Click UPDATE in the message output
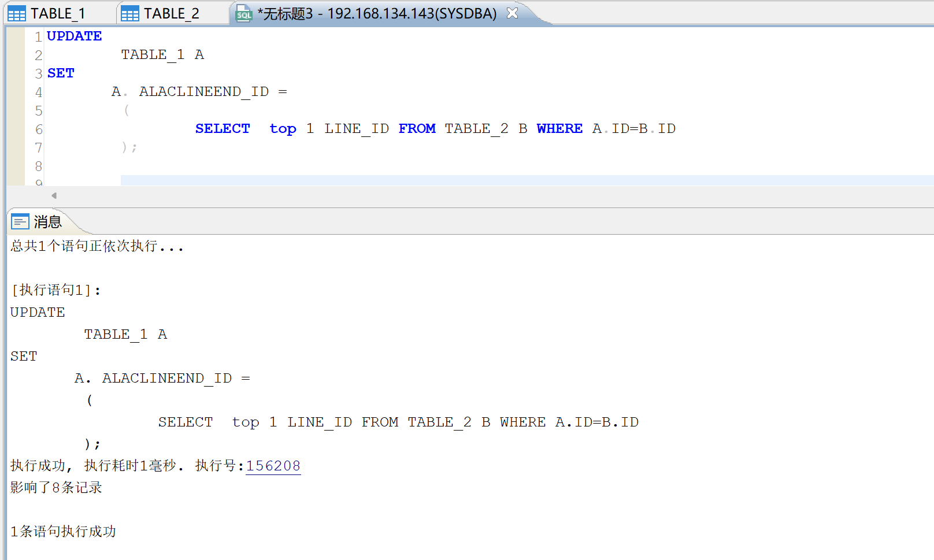 (x=38, y=312)
